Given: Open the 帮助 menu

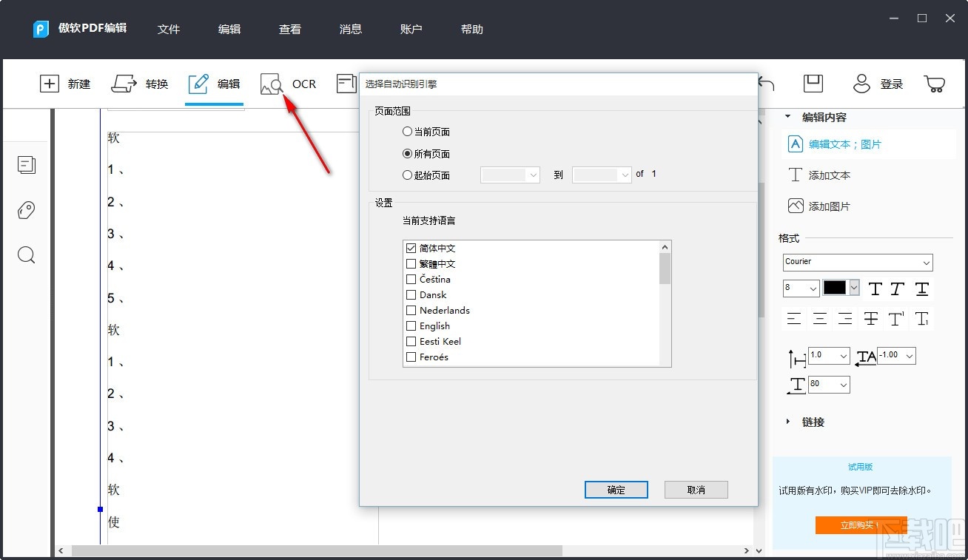Looking at the screenshot, I should (x=471, y=30).
